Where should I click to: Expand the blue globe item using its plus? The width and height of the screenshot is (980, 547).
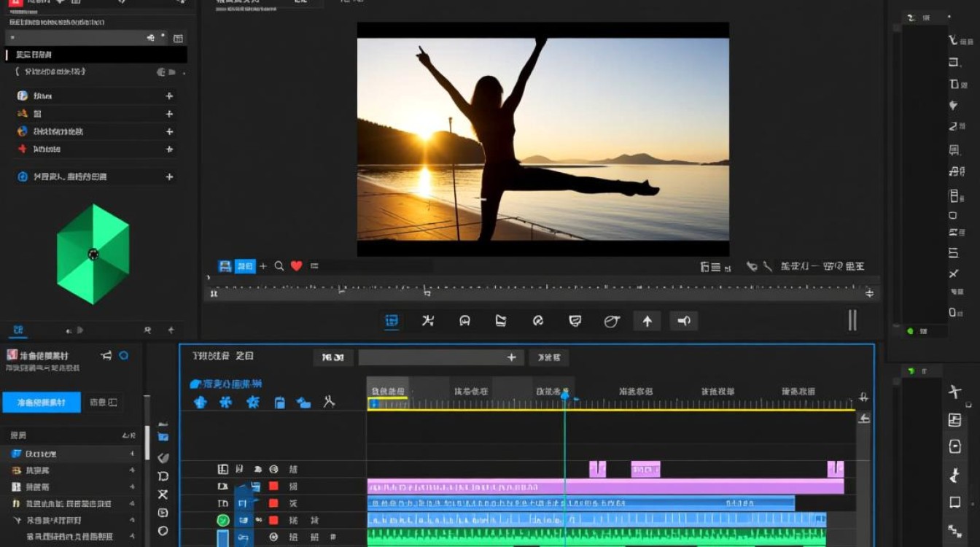click(x=169, y=131)
